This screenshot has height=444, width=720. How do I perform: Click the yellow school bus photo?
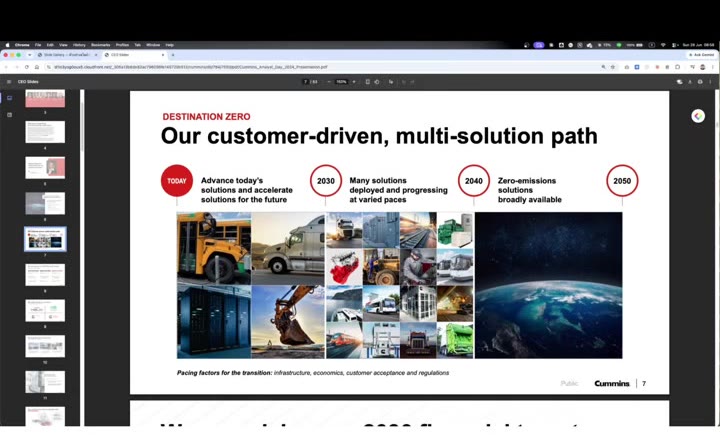[x=214, y=248]
